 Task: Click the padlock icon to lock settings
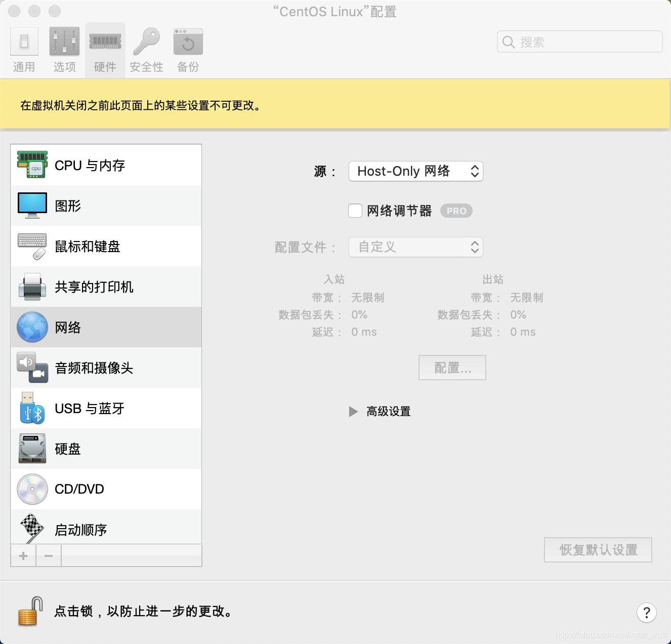pos(30,611)
